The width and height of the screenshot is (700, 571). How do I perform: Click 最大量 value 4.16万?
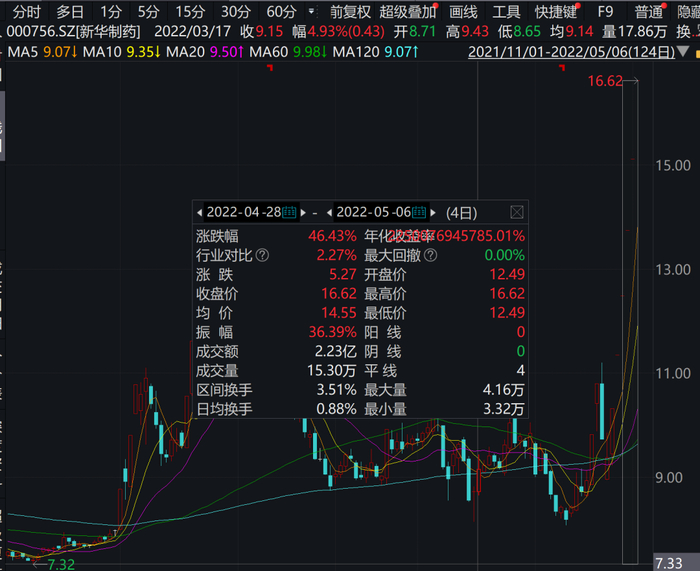pos(504,390)
